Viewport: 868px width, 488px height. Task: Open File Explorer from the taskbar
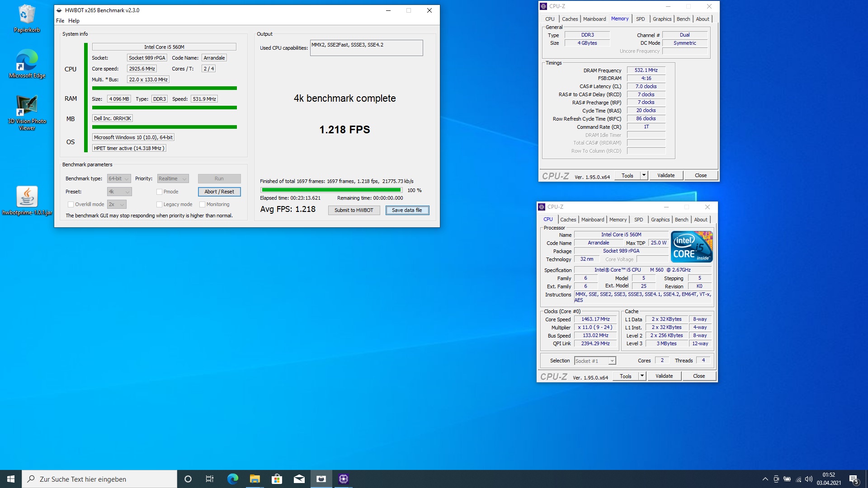pyautogui.click(x=255, y=479)
